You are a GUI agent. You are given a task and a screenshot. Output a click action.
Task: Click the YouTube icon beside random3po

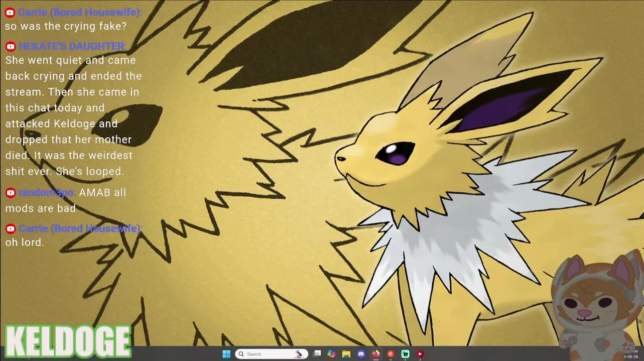pyautogui.click(x=10, y=193)
